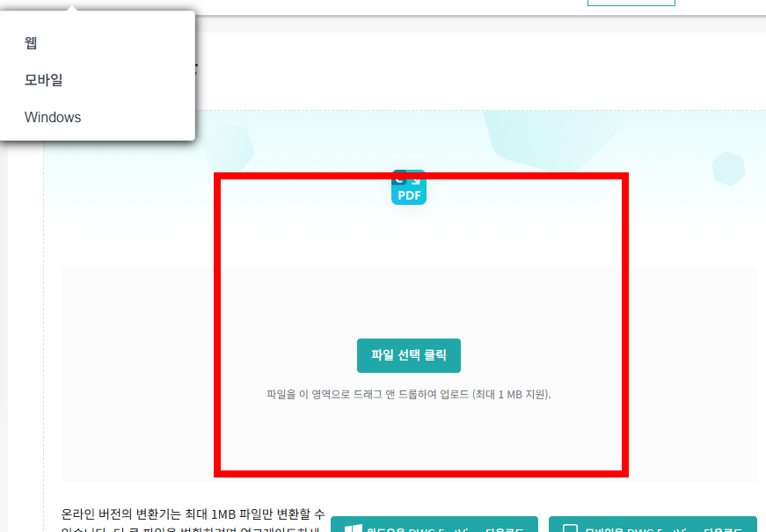
Task: Click the 모바일용 DWG FastView 다운로드 button
Action: [653, 526]
